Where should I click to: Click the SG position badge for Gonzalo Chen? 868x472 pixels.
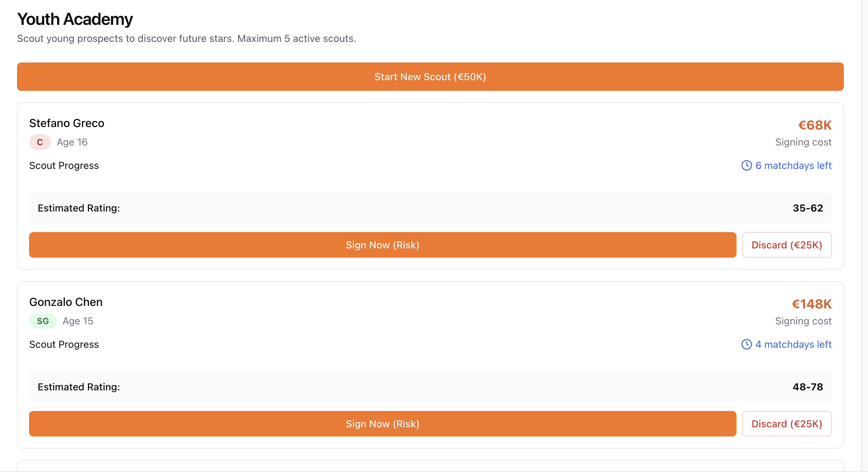[43, 321]
